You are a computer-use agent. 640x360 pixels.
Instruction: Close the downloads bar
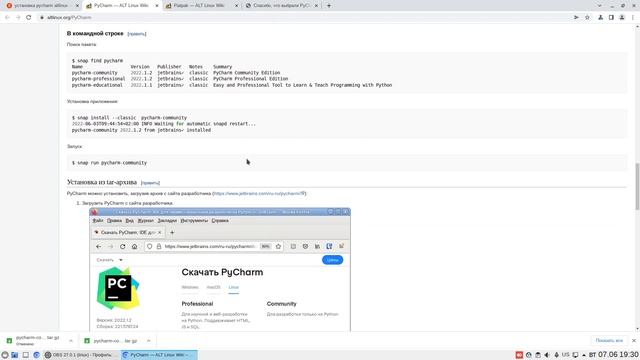point(633,340)
